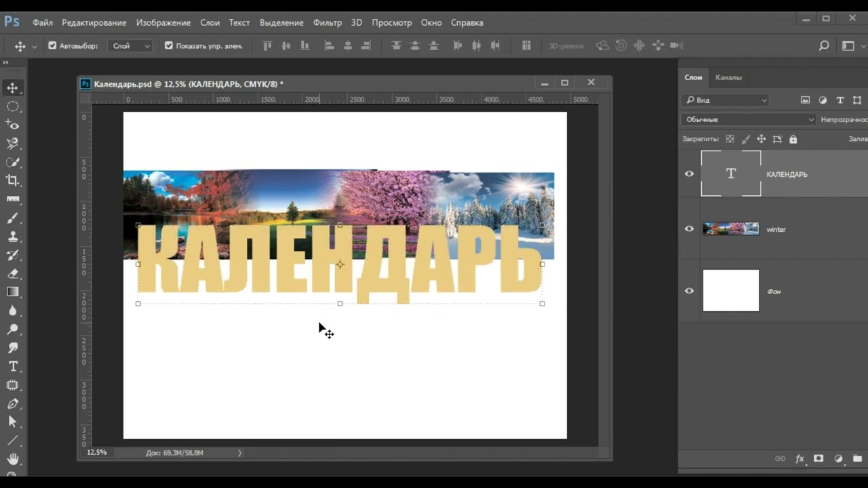Viewport: 868px width, 488px height.
Task: Filter layers by adjustment layers icon
Action: point(823,100)
